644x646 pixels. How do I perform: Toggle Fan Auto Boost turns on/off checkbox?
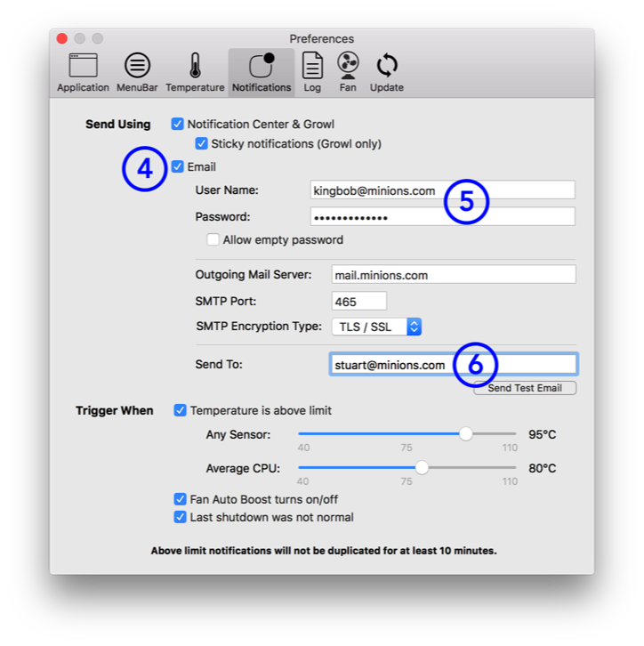[x=181, y=499]
